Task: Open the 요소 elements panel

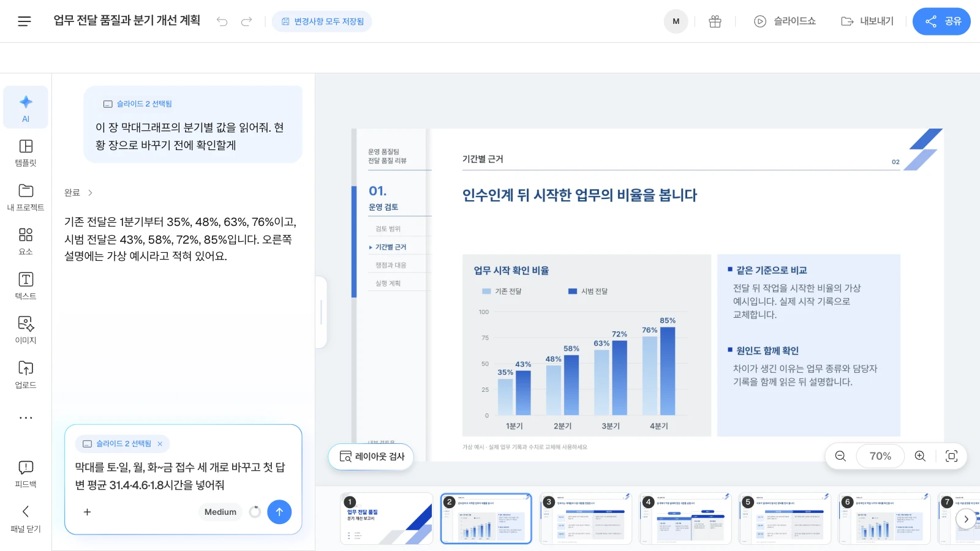Action: click(x=26, y=241)
